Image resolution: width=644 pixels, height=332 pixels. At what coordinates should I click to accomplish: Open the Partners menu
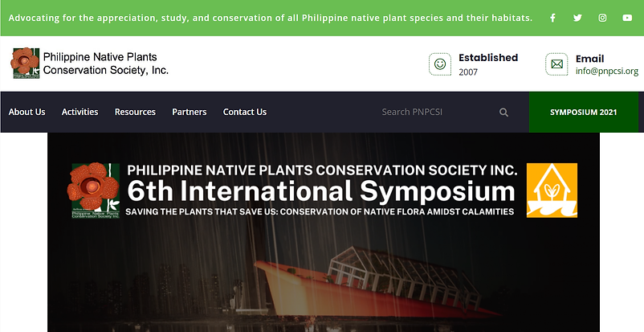point(190,112)
